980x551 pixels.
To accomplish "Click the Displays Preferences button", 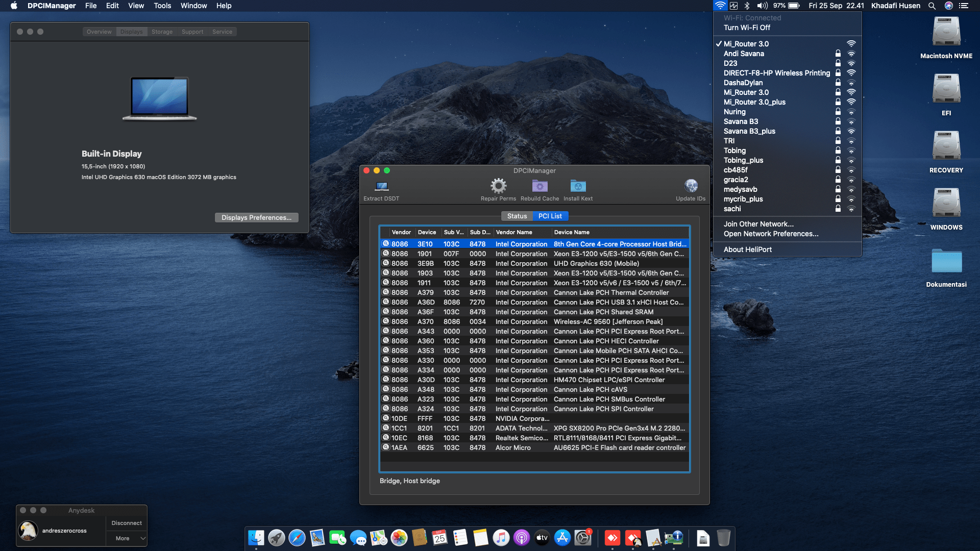I will point(256,217).
